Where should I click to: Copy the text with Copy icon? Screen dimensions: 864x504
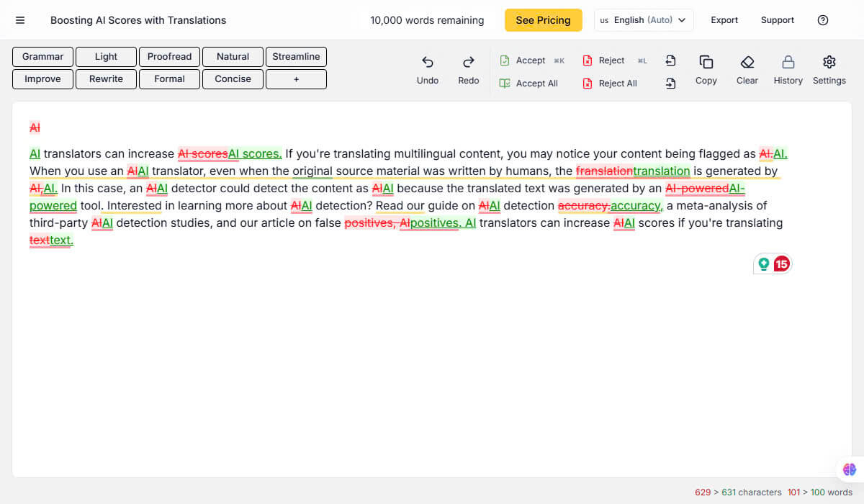pos(706,62)
